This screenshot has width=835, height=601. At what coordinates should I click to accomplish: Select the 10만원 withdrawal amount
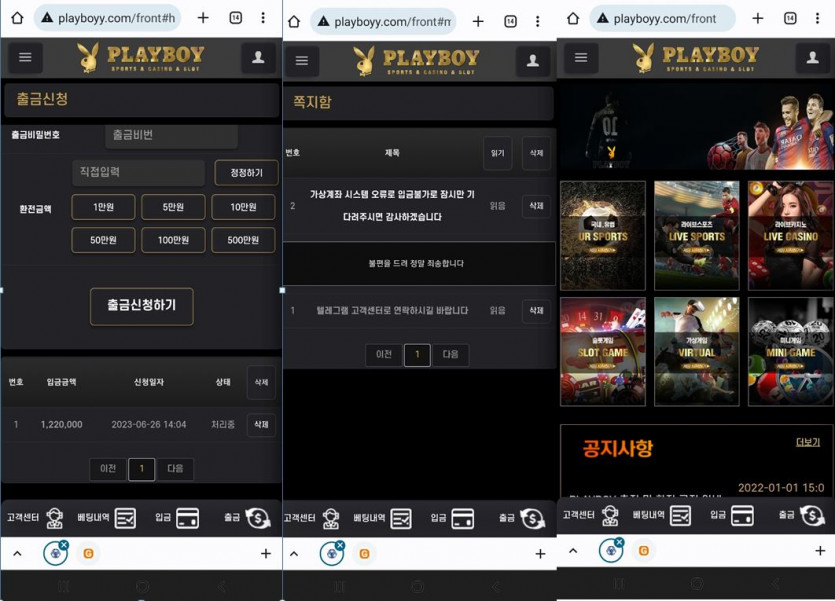[x=243, y=207]
